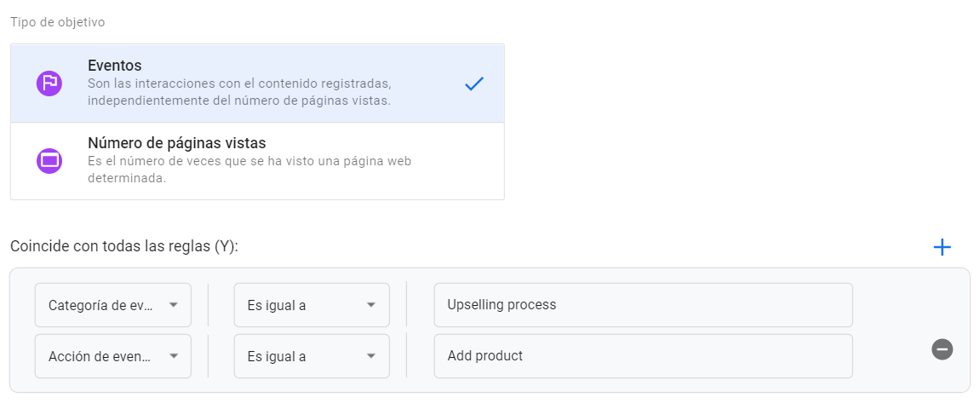Remove the rule with the minus icon

coord(942,349)
